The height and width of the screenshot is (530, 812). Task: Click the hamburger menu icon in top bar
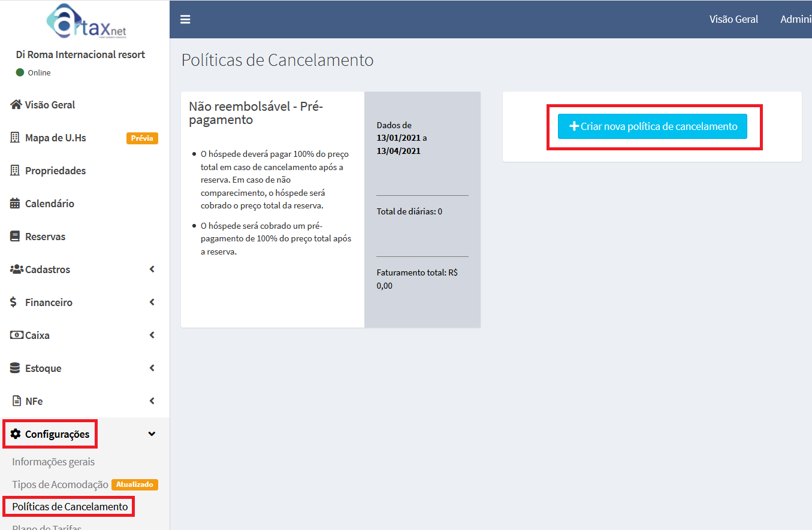click(185, 19)
